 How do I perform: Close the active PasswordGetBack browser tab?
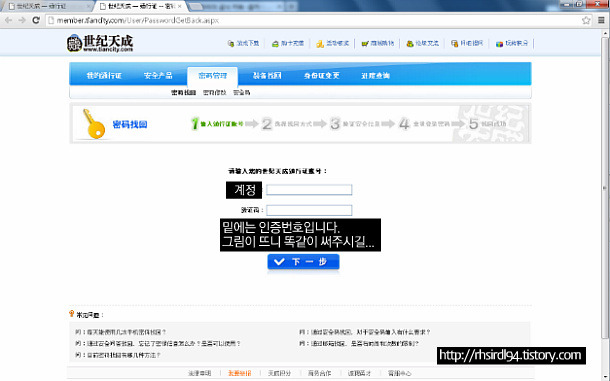tap(180, 6)
